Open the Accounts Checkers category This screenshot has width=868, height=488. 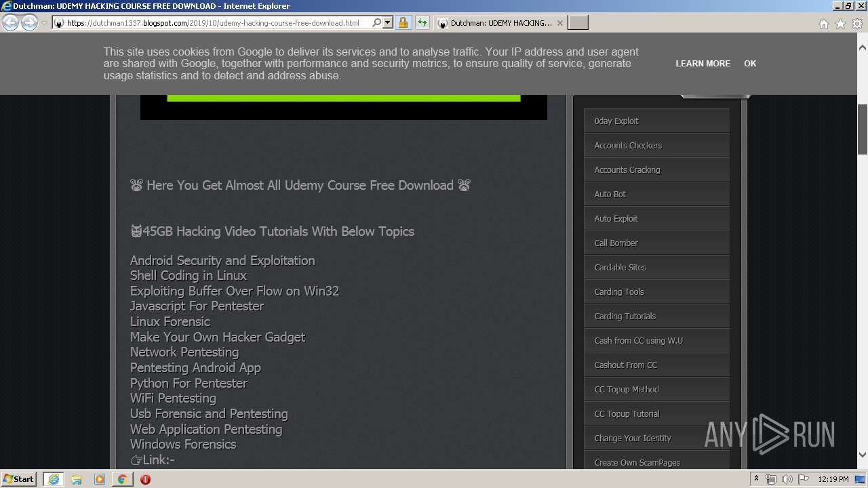(x=656, y=145)
